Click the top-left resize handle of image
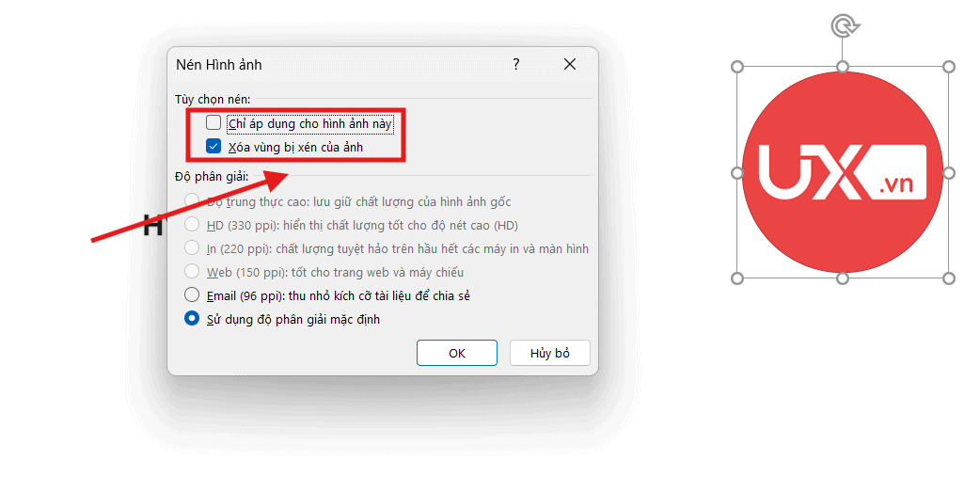Viewport: 980px width, 477px height. [x=736, y=66]
